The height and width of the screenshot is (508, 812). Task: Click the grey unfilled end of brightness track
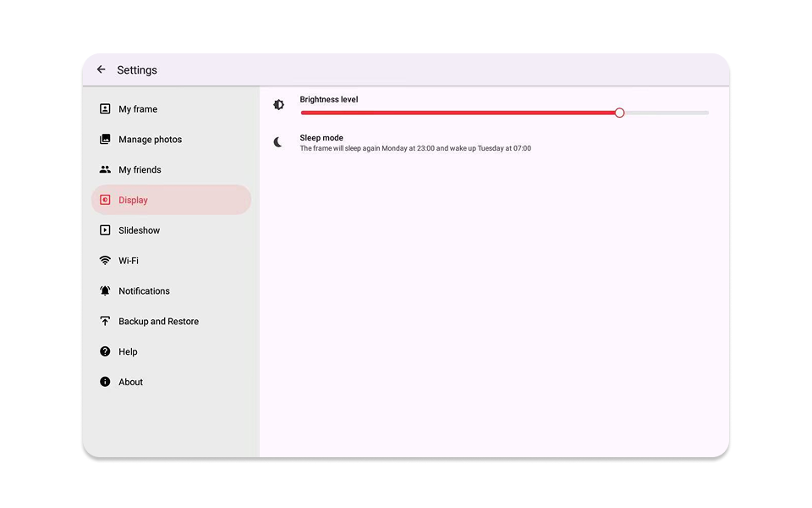[x=677, y=113]
